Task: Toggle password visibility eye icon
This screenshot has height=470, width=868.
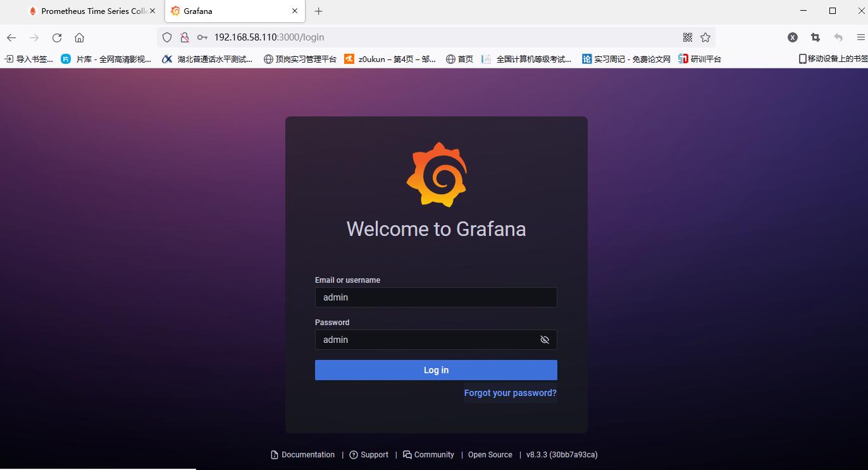Action: click(x=544, y=340)
